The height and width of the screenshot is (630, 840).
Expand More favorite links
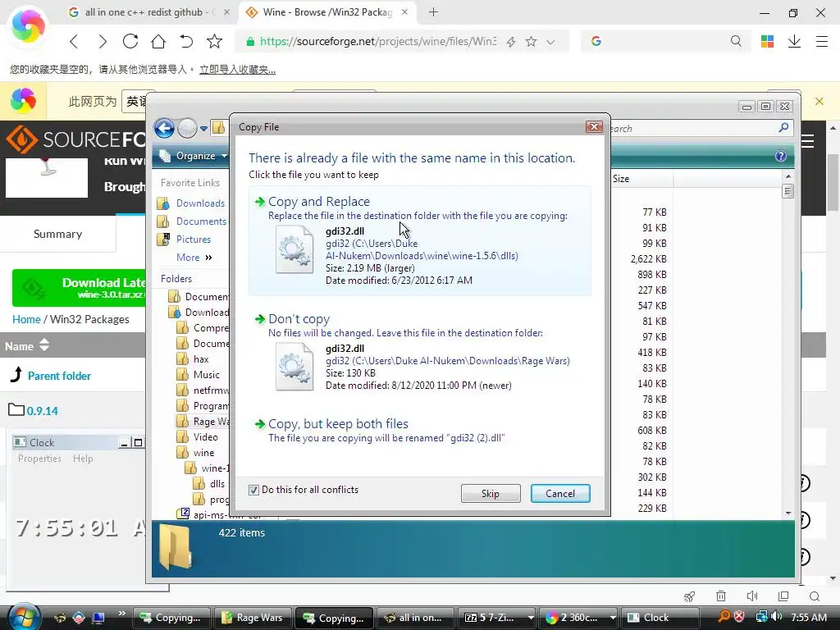click(194, 257)
